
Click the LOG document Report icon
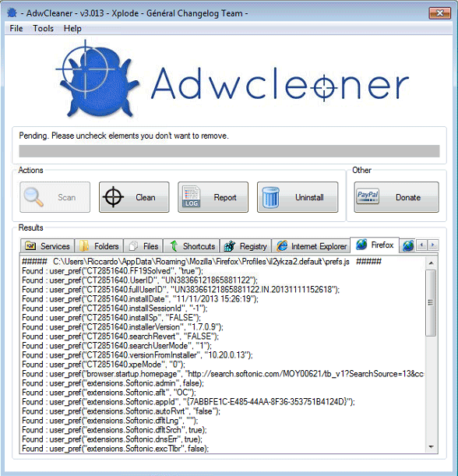191,197
